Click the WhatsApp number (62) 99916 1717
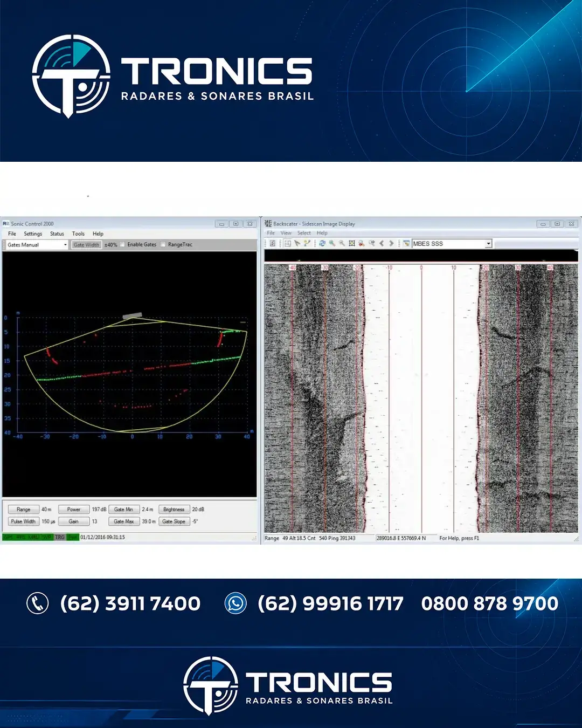The width and height of the screenshot is (582, 728). pyautogui.click(x=330, y=603)
